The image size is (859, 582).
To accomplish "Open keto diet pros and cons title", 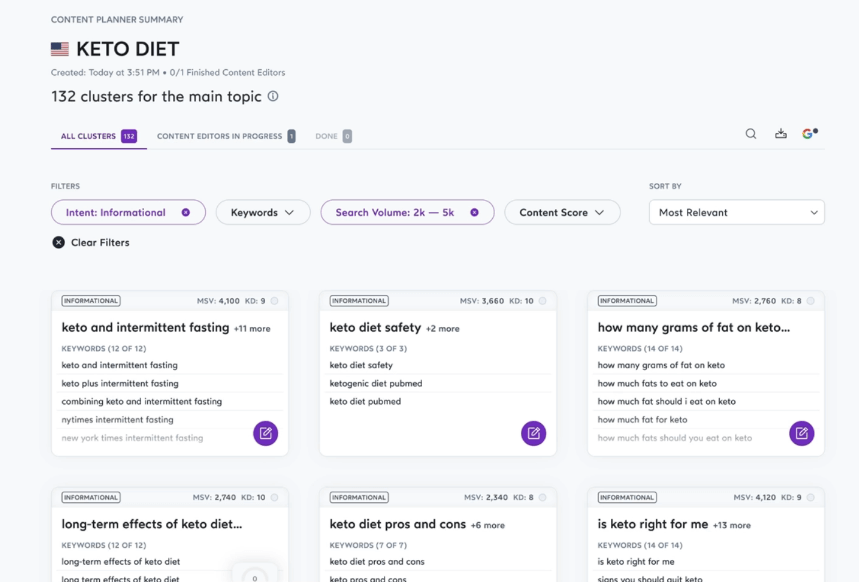I will (398, 524).
